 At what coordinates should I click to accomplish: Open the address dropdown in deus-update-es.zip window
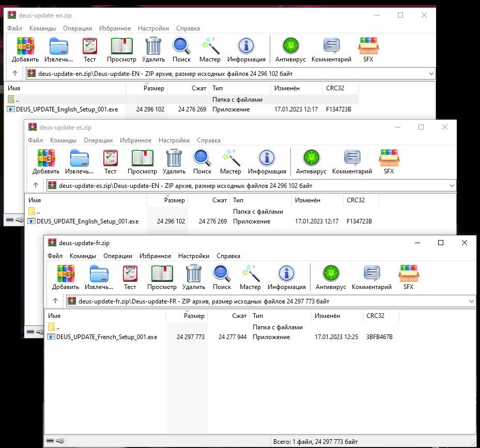(x=452, y=185)
